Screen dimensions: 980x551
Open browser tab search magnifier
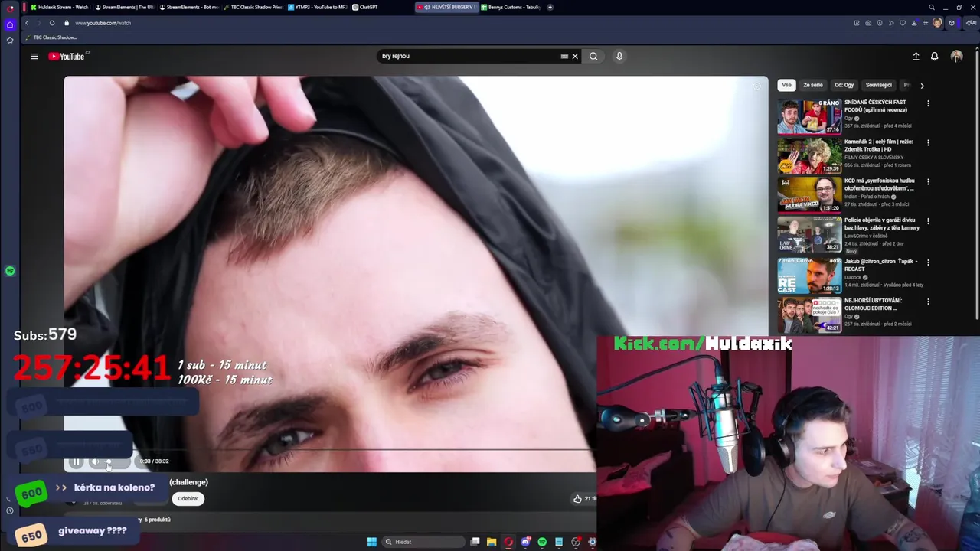[932, 7]
